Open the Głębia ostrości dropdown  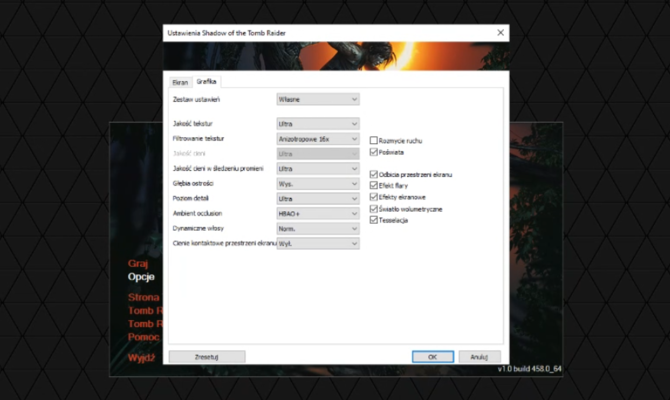(317, 184)
